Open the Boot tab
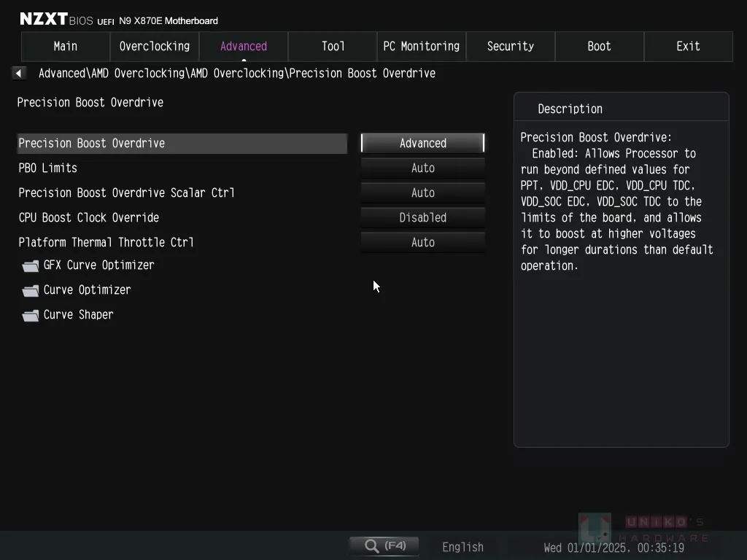The height and width of the screenshot is (560, 747). pos(600,46)
